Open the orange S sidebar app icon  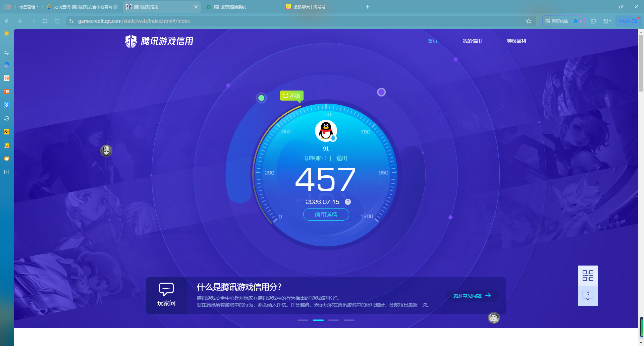coord(7,78)
